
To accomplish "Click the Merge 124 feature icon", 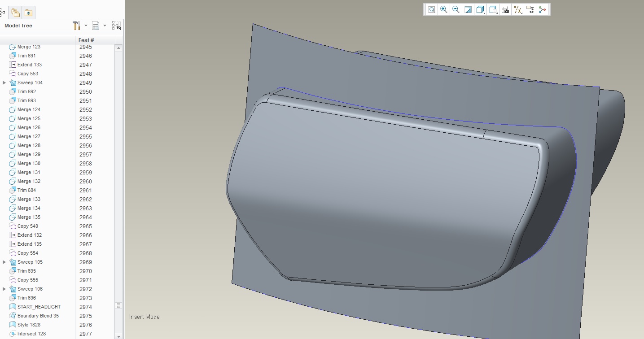I will [13, 109].
